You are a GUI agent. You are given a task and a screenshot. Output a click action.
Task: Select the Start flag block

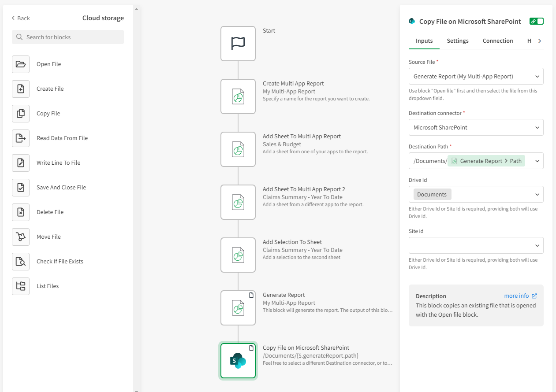pyautogui.click(x=238, y=44)
